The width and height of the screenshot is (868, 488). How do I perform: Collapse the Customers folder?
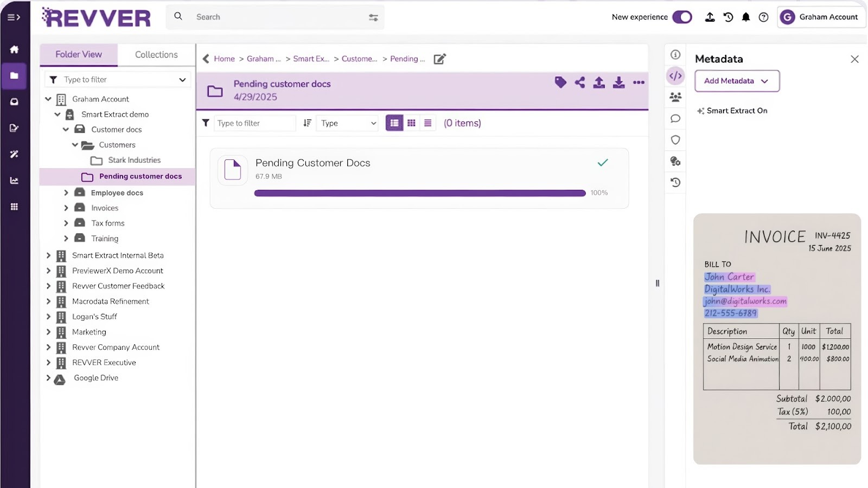(75, 145)
